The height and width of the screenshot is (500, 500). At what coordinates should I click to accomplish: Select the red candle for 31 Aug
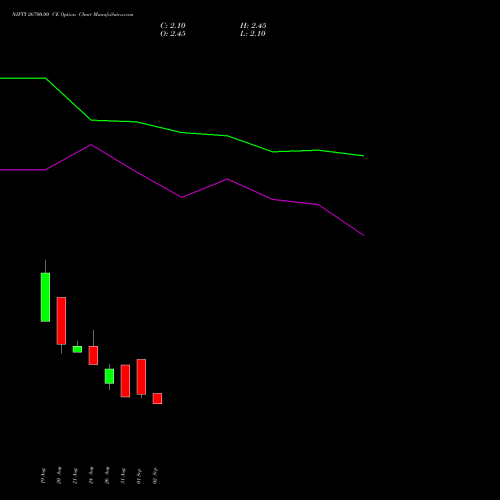coord(125,381)
